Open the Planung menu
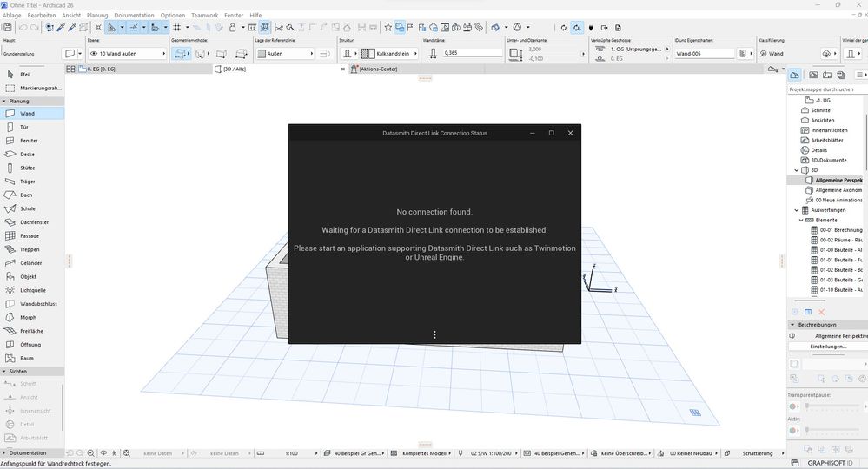The height and width of the screenshot is (469, 868). point(97,16)
